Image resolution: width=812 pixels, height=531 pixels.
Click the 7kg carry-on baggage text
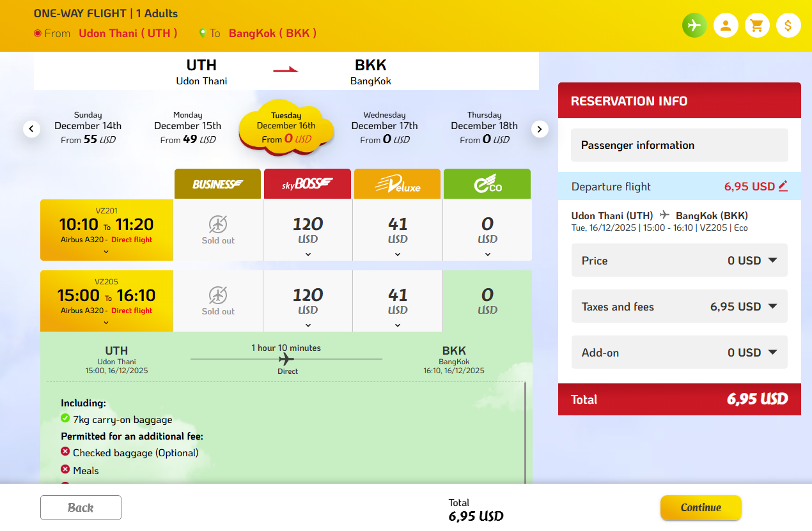coord(123,420)
